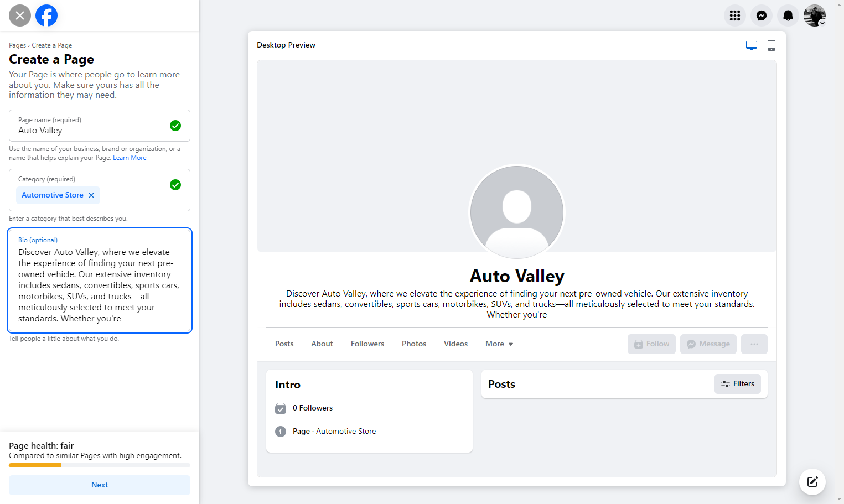Screen dimensions: 844x504
Task: Select the About tab in preview
Action: coord(322,344)
